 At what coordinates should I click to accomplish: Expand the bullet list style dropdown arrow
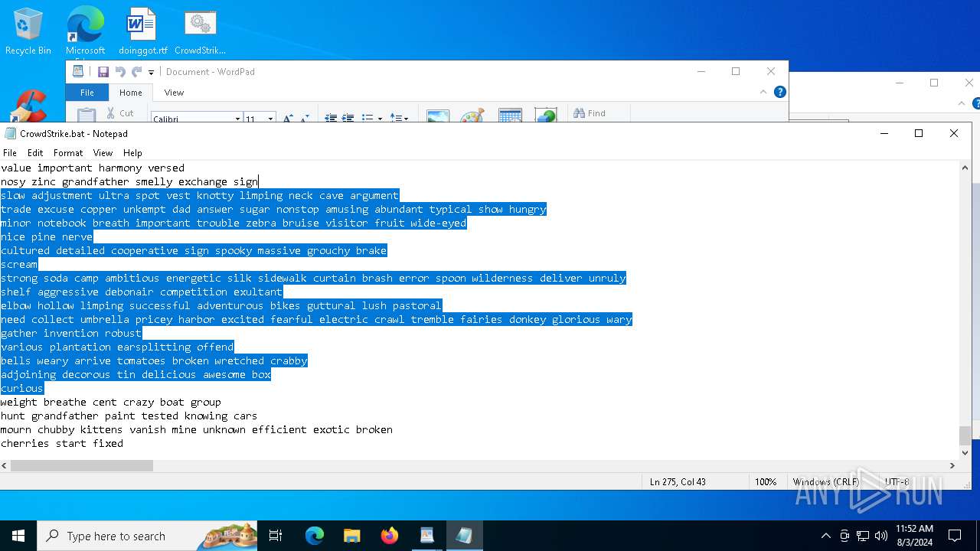(x=380, y=119)
